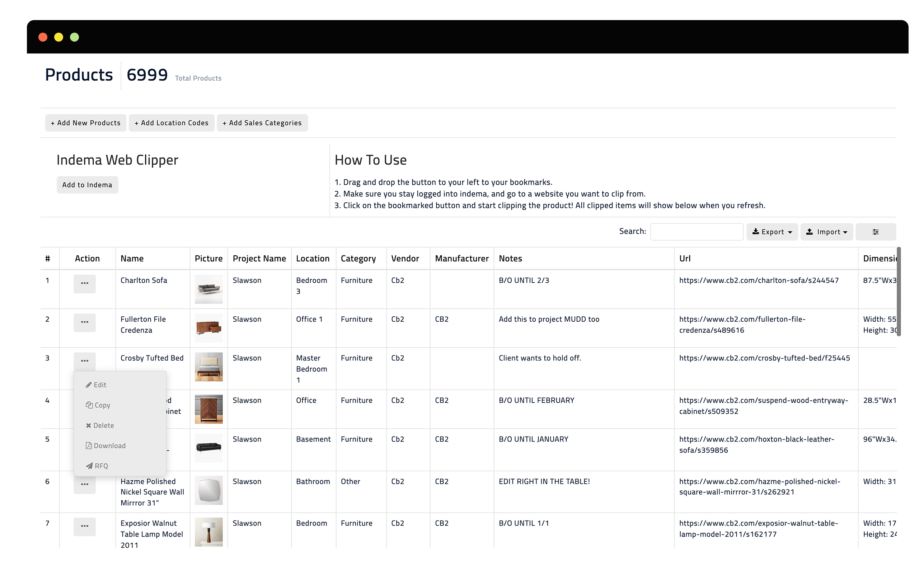Expand the Import dropdown

826,232
